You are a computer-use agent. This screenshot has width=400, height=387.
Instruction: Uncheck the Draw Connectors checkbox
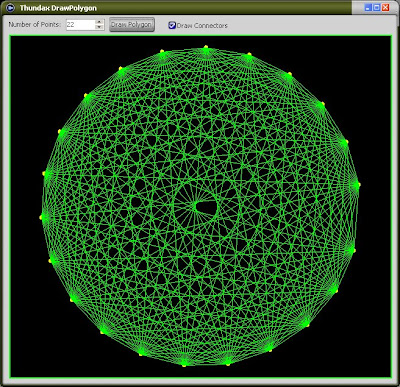172,25
